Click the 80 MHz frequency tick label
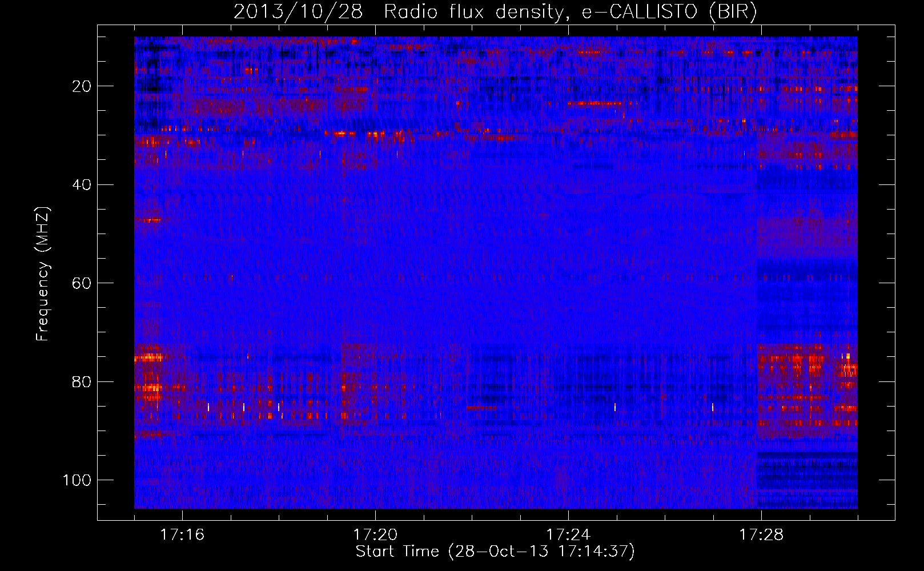The image size is (924, 571). click(82, 381)
